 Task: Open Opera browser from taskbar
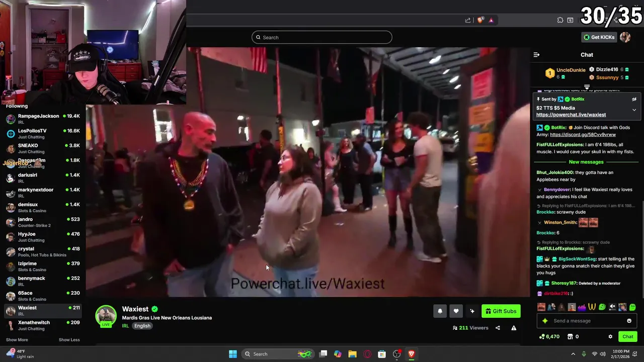point(367,354)
